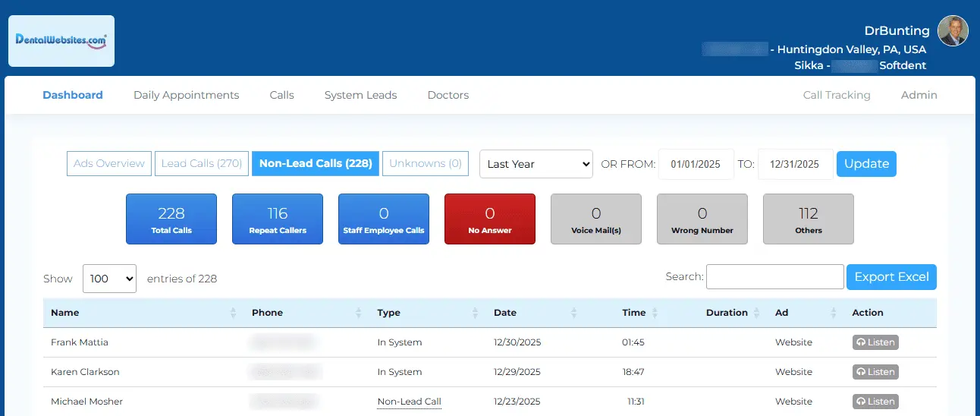The width and height of the screenshot is (980, 416).
Task: Select the Staff Employee Calls card
Action: [x=384, y=219]
